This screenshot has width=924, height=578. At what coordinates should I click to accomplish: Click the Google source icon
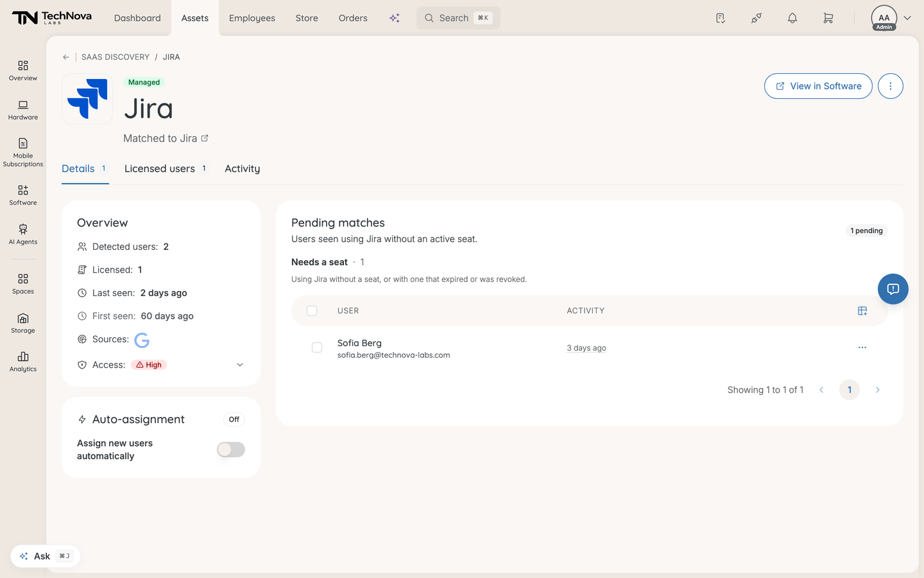pos(142,340)
